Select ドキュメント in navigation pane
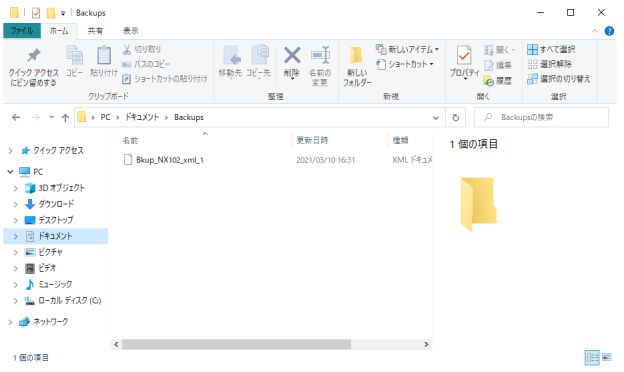The width and height of the screenshot is (624, 372). pyautogui.click(x=55, y=236)
